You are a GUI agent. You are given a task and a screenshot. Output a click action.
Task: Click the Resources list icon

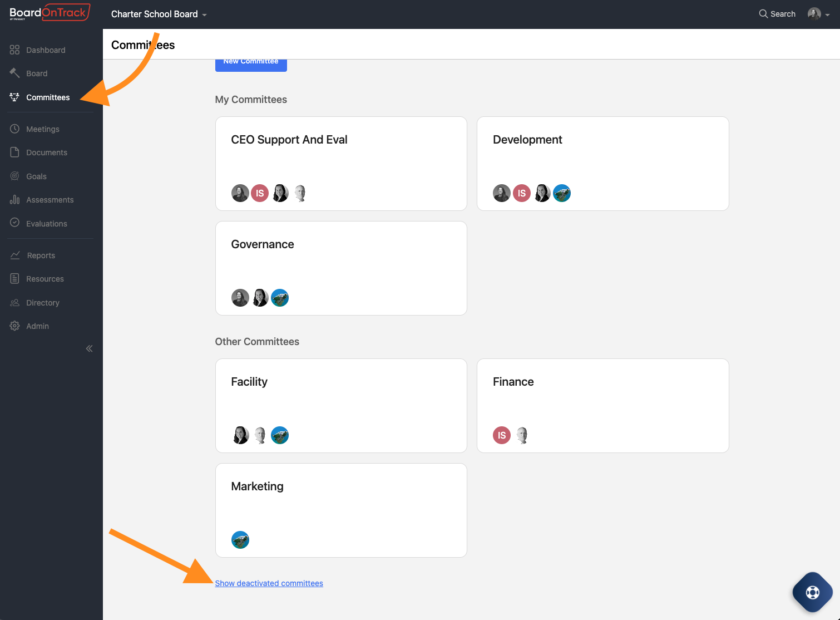15,278
